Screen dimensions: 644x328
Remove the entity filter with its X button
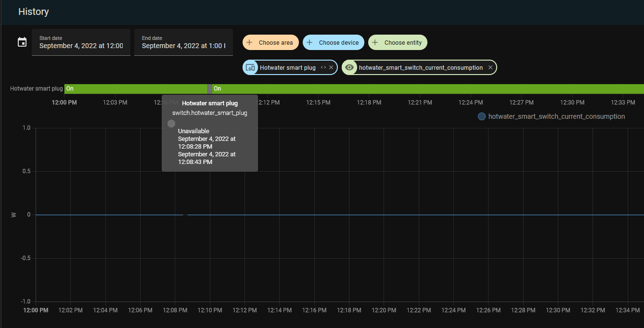point(490,67)
